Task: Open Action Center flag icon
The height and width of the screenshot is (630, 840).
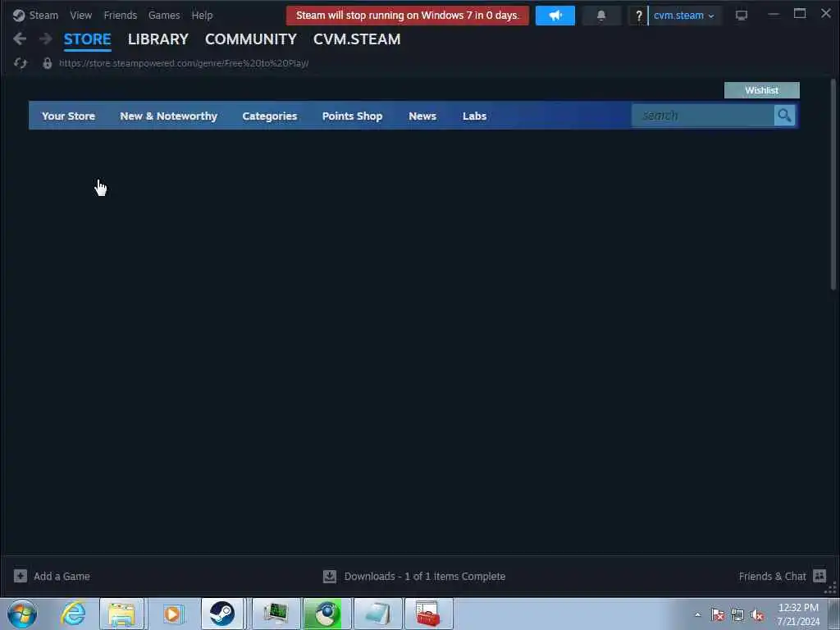Action: [x=718, y=615]
